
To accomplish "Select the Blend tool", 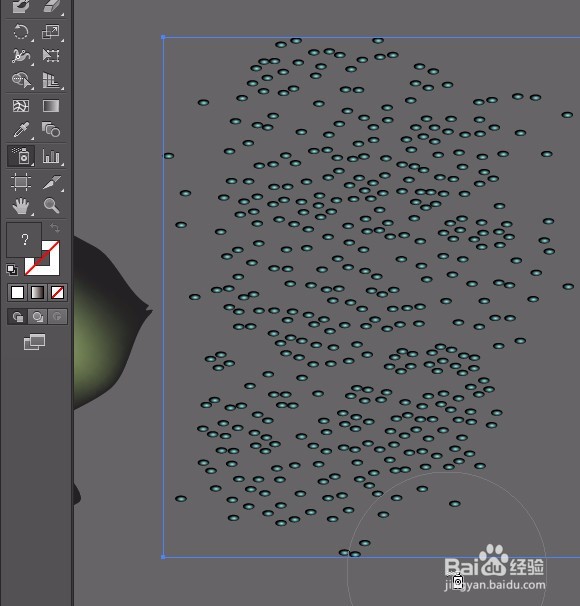I will pos(51,130).
